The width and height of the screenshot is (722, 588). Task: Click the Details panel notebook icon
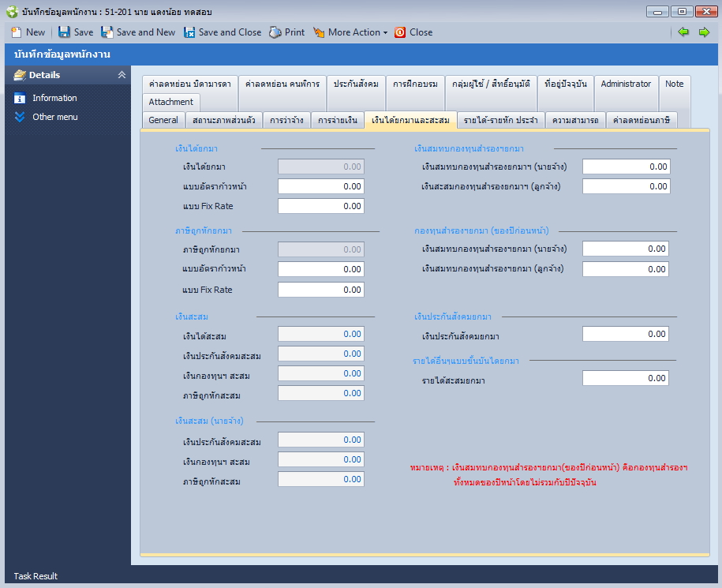pos(20,75)
